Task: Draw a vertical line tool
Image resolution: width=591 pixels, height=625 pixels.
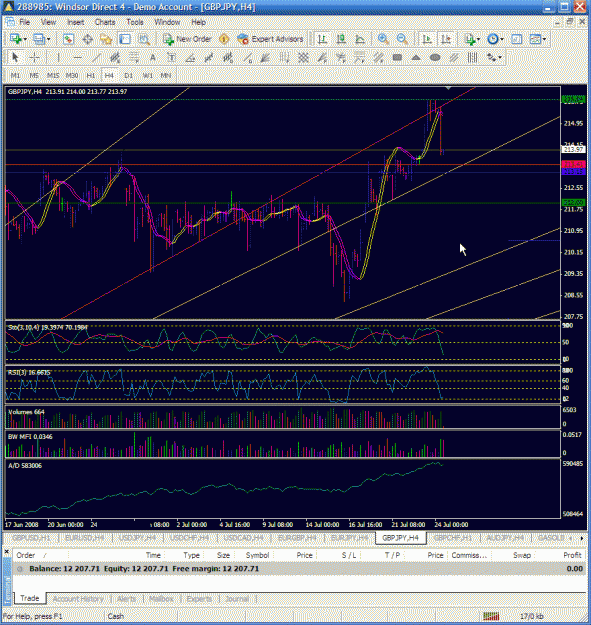Action: pyautogui.click(x=58, y=57)
